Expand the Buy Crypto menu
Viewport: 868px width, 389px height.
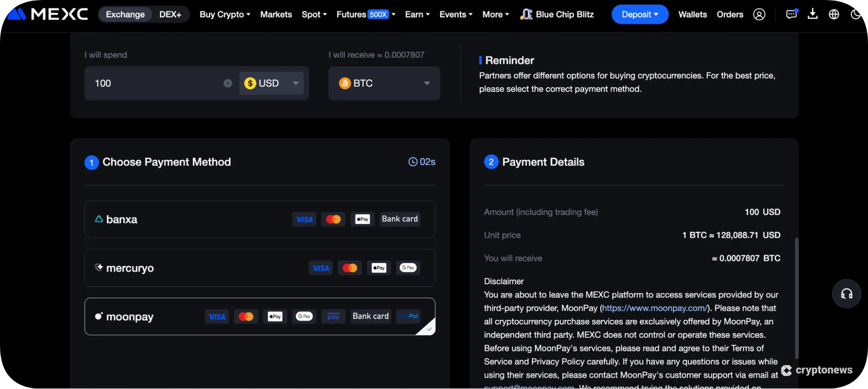click(225, 14)
